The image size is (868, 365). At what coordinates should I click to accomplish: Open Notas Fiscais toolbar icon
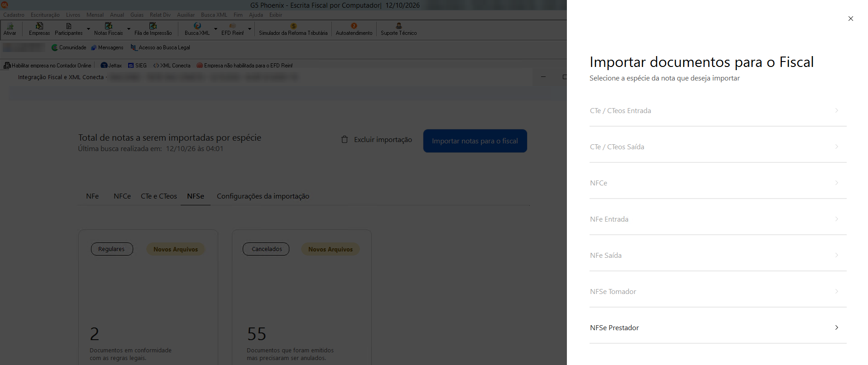pos(109,29)
